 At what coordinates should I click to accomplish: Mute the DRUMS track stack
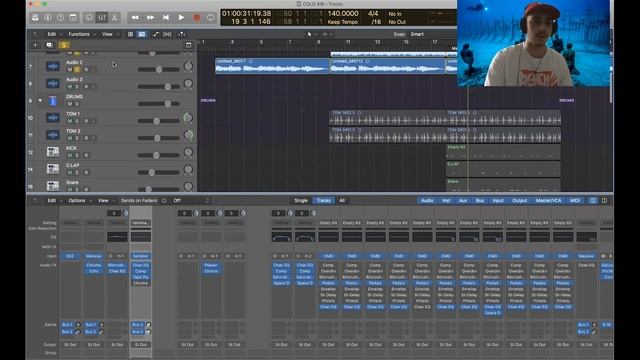point(70,104)
